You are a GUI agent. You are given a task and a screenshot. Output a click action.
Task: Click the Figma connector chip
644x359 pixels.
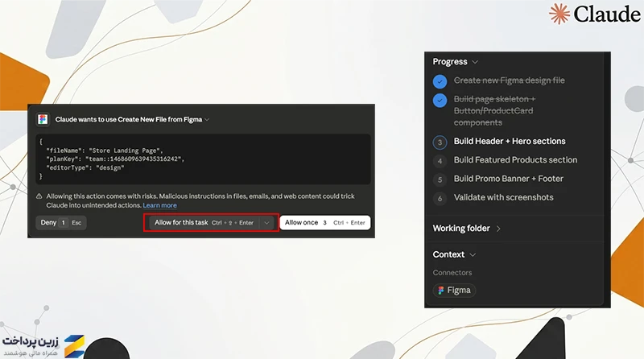(x=454, y=291)
